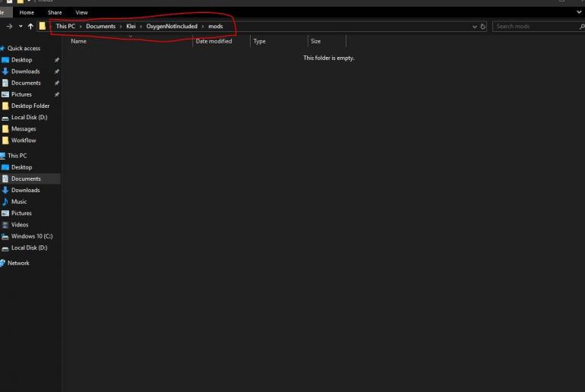
Task: Open address bar history dropdown
Action: (475, 27)
